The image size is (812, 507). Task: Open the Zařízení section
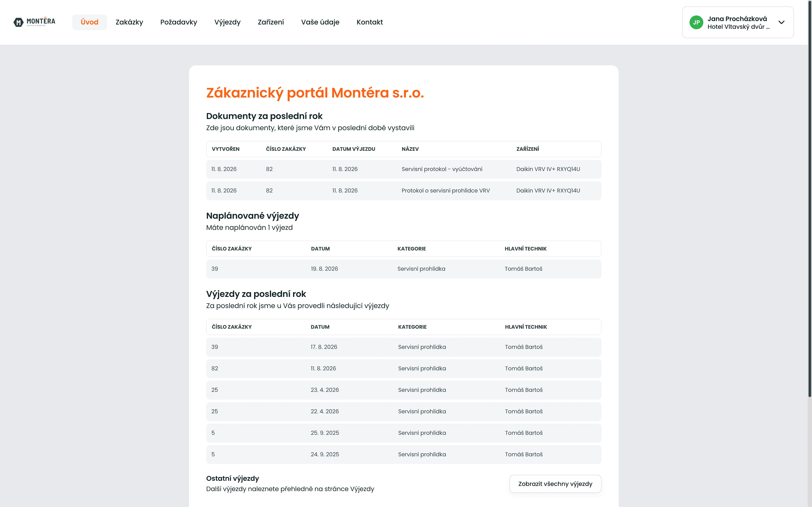point(271,22)
